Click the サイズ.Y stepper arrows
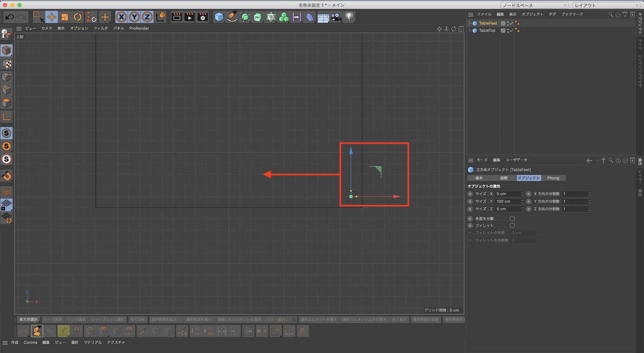Viewport: 644px width, 353px height. coord(523,201)
